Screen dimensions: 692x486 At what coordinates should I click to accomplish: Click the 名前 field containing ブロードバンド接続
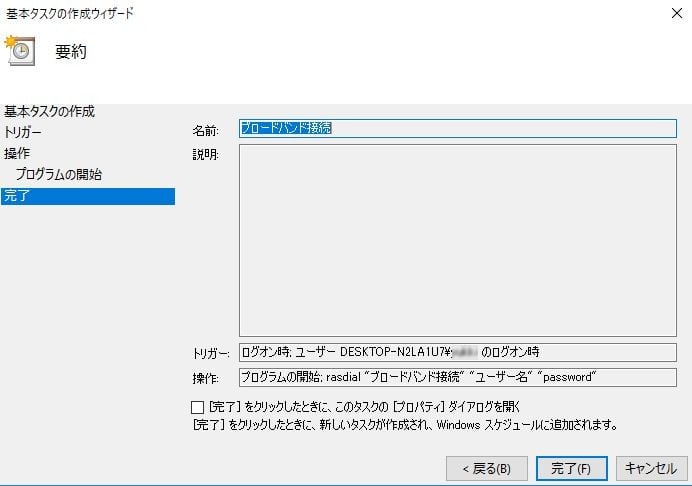click(457, 128)
